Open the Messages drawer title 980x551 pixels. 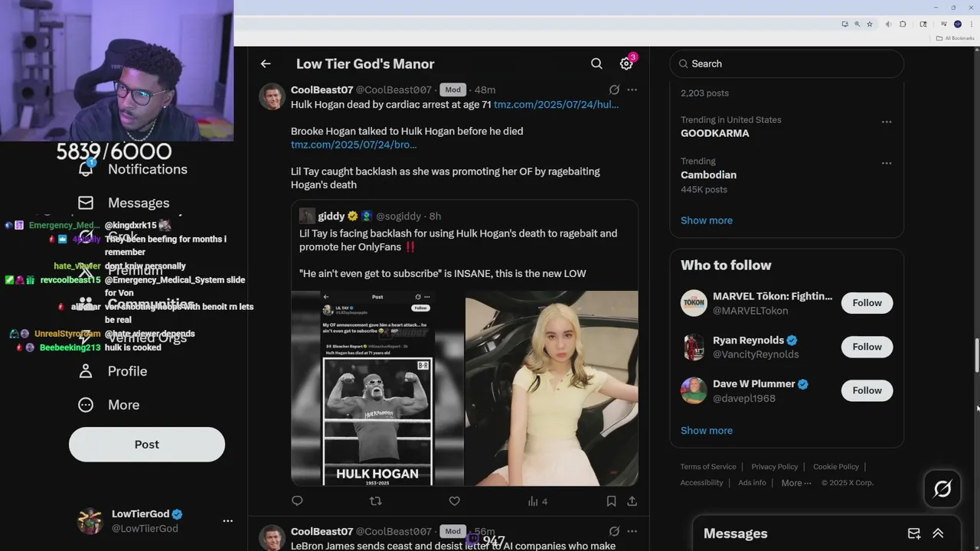coord(736,533)
